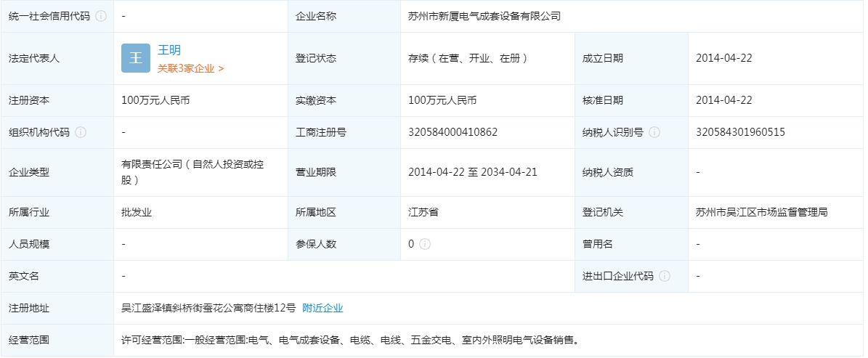Click the blue 王 avatar icon
Viewport: 868px width, 358px height.
(136, 58)
